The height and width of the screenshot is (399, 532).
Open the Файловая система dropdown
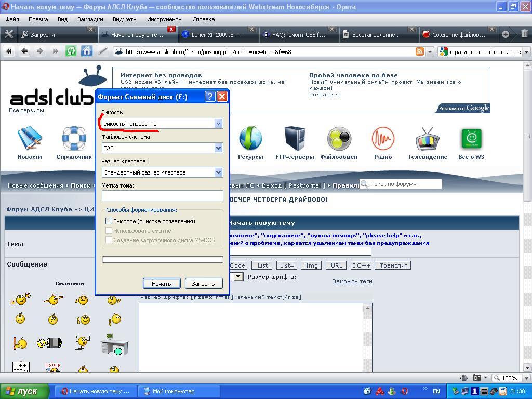coord(218,148)
